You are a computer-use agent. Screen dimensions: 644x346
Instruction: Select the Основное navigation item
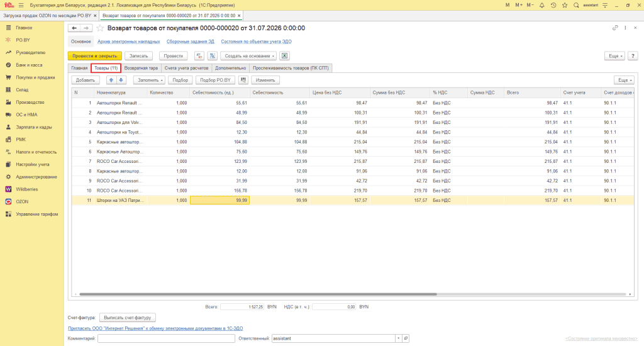pyautogui.click(x=81, y=42)
